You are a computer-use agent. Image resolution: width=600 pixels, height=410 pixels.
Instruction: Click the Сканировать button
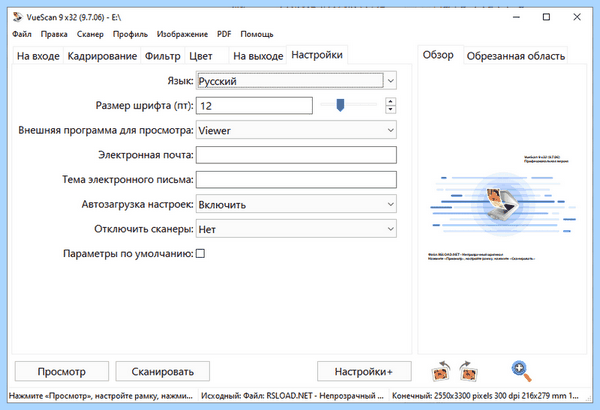click(x=163, y=371)
